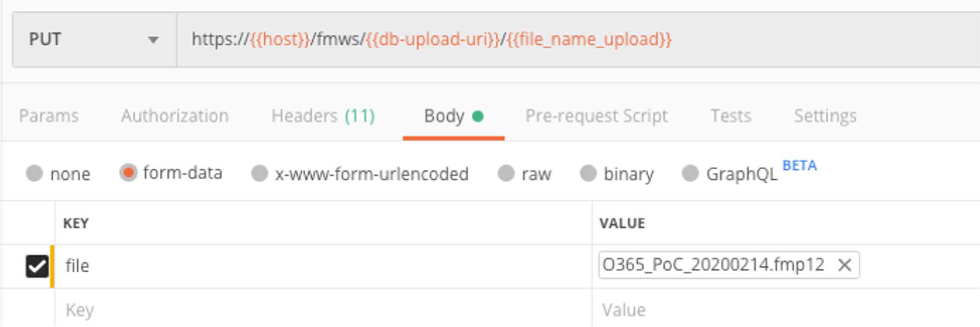Edit the file key cell
The image size is (980, 327).
323,266
